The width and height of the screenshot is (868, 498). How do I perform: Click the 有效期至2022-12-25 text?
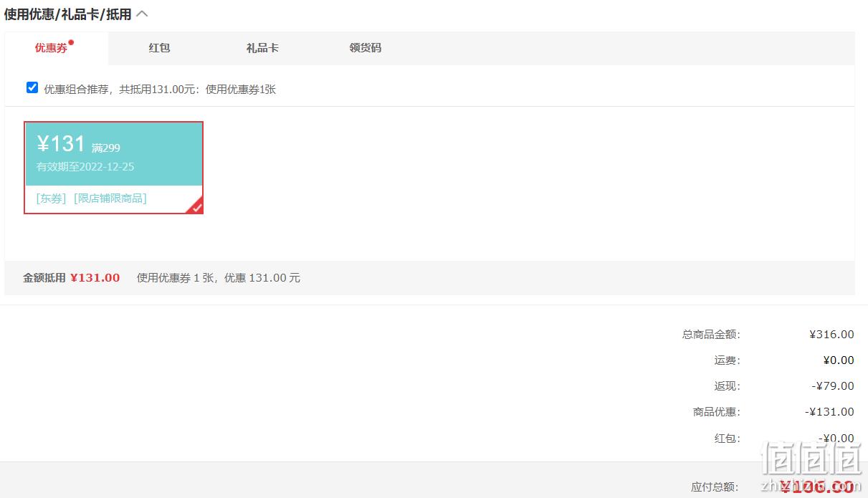coord(85,167)
